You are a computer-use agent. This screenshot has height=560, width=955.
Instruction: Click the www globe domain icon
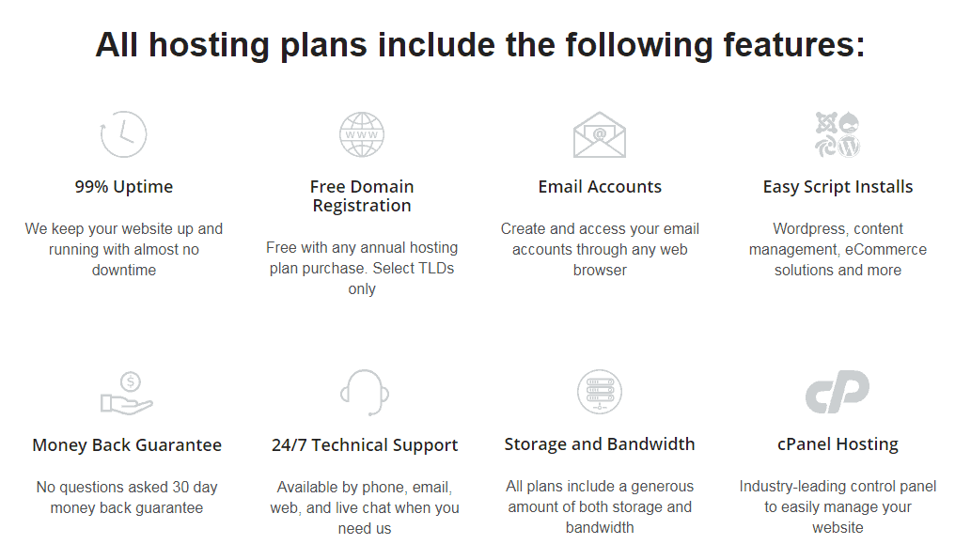[x=362, y=134]
